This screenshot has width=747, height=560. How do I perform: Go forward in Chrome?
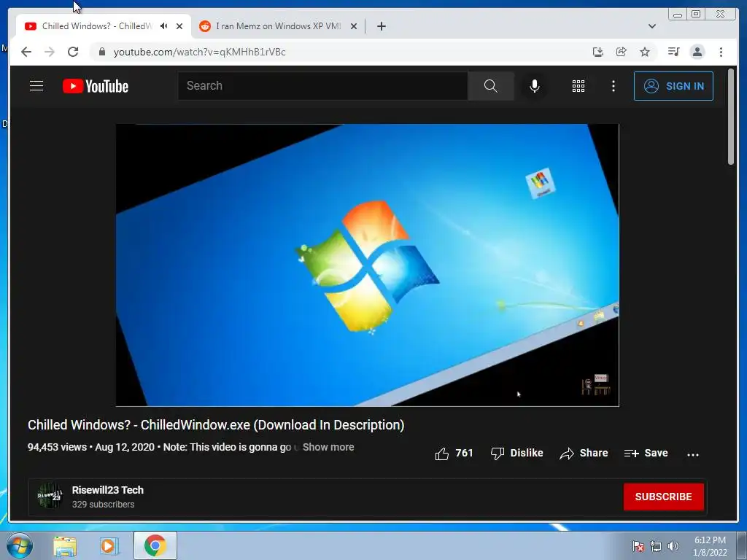click(50, 52)
